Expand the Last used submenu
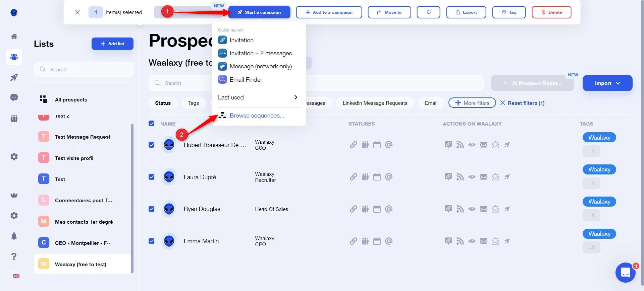The image size is (644, 291). pyautogui.click(x=258, y=97)
